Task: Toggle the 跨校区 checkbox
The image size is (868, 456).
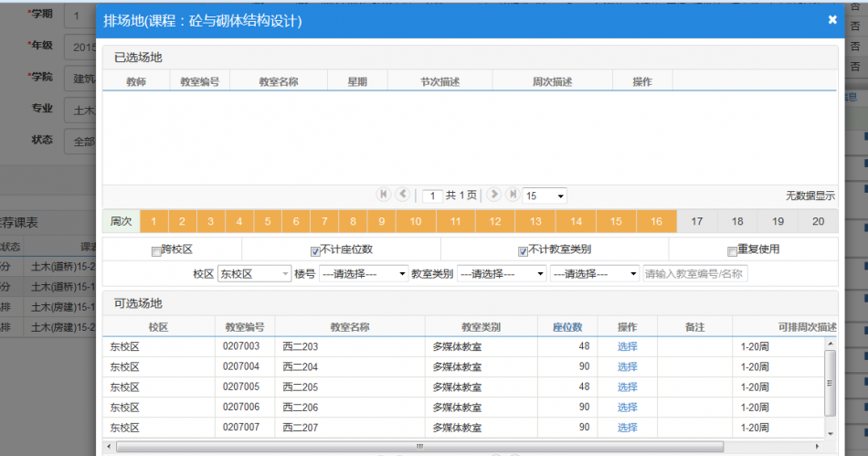Action: pos(156,250)
